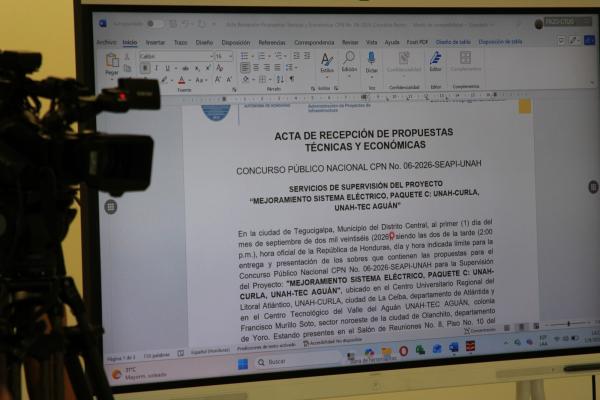
Task: Click Accesibilidad status bar entry
Action: point(332,342)
